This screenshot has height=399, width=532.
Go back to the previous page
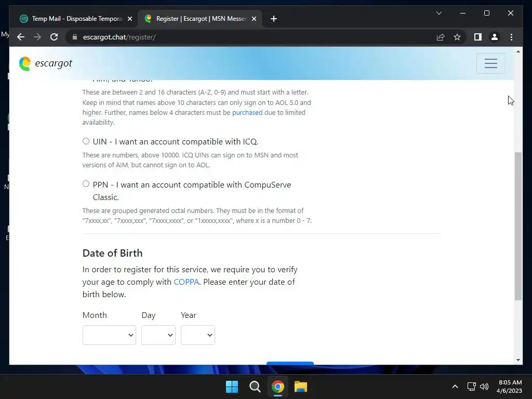coord(21,37)
